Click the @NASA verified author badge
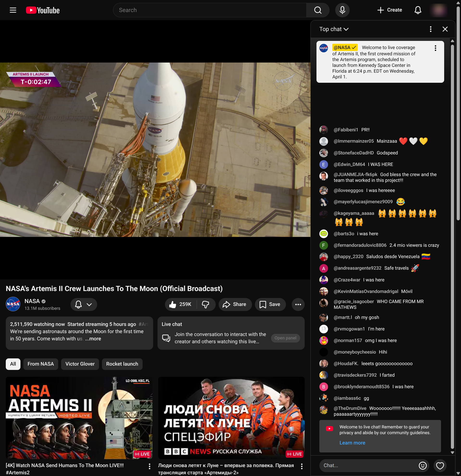461x476 pixels. pos(345,47)
